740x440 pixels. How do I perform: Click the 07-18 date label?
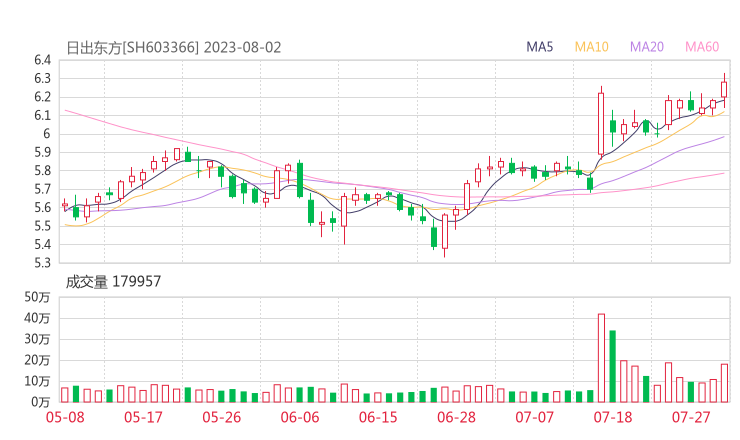[613, 417]
